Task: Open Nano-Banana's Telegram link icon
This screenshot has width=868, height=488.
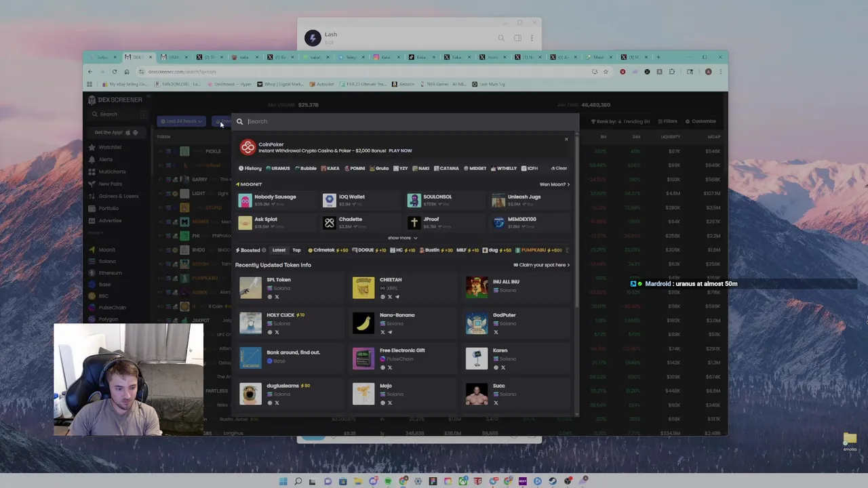Action: [389, 332]
